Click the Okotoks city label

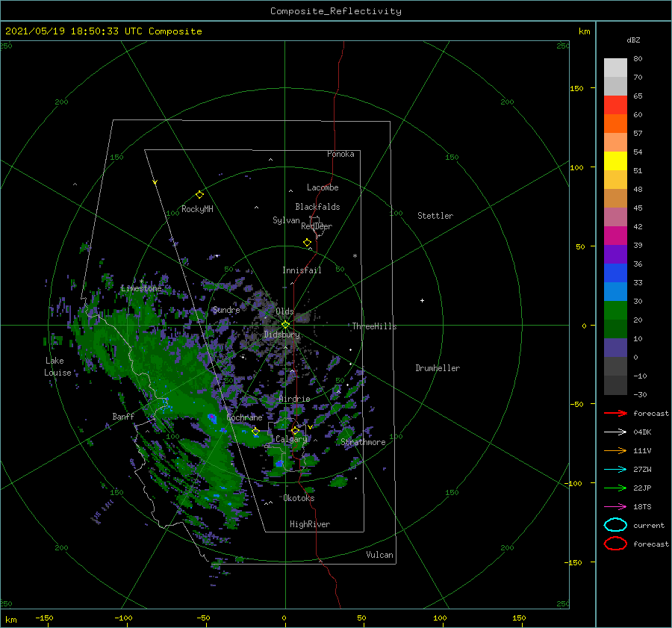299,498
